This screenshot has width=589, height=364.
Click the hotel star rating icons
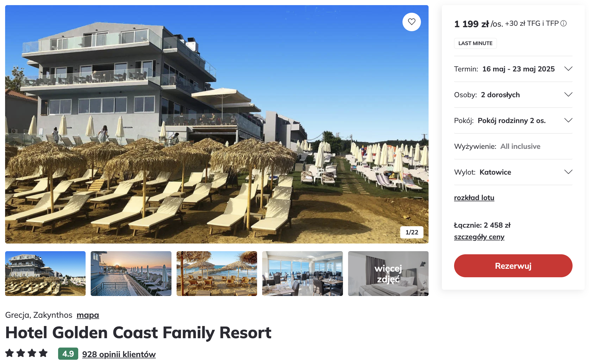26,353
